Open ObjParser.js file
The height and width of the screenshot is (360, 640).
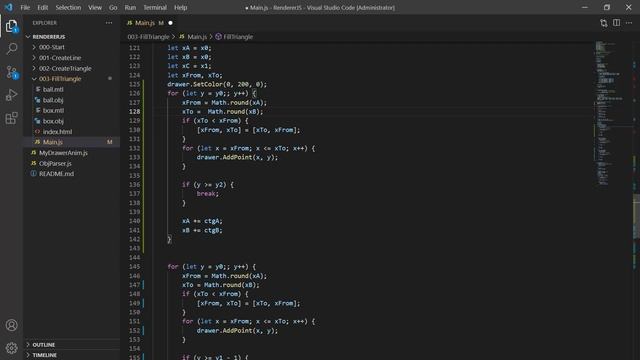pyautogui.click(x=55, y=163)
